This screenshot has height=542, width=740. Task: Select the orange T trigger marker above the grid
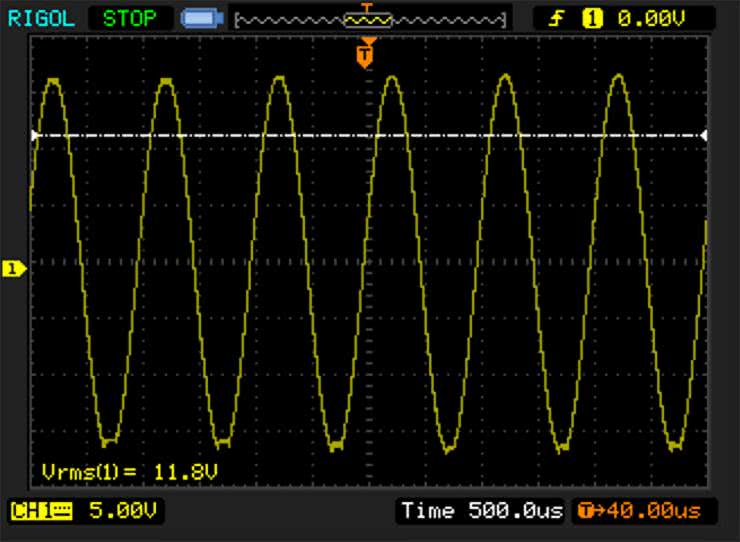[x=365, y=54]
